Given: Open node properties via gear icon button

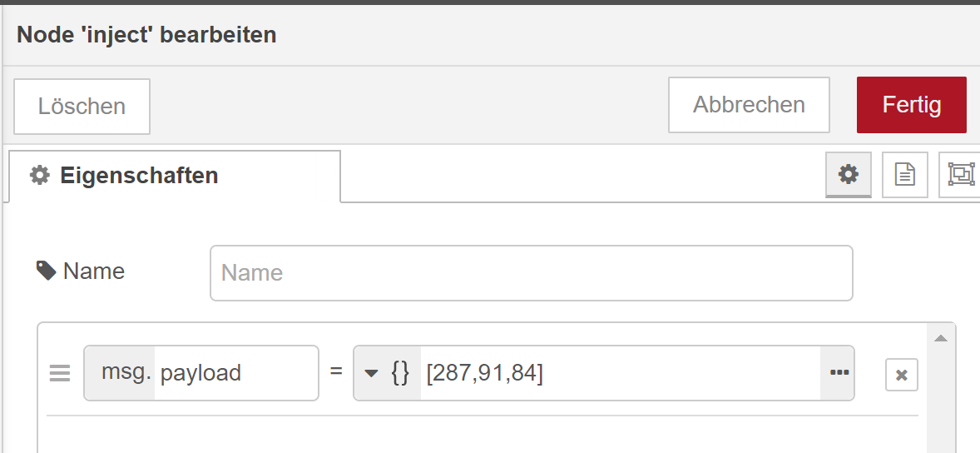Looking at the screenshot, I should [848, 175].
